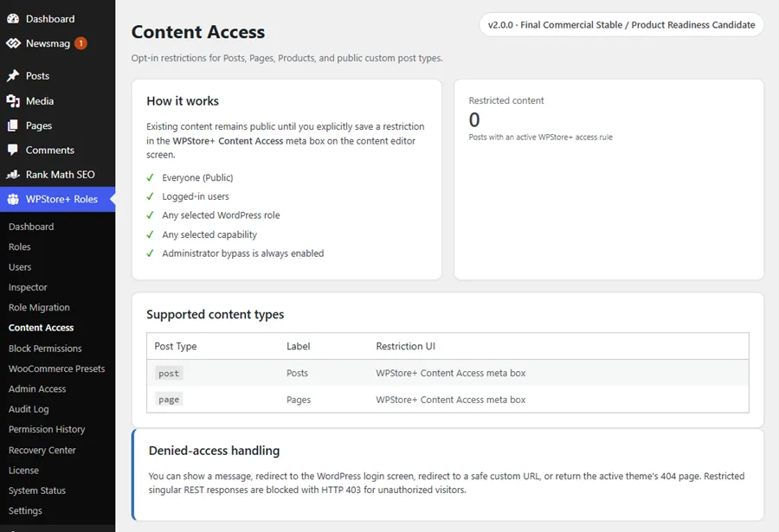Viewport: 779px width, 532px height.
Task: Click the Rank Math SEO chart icon
Action: (13, 175)
